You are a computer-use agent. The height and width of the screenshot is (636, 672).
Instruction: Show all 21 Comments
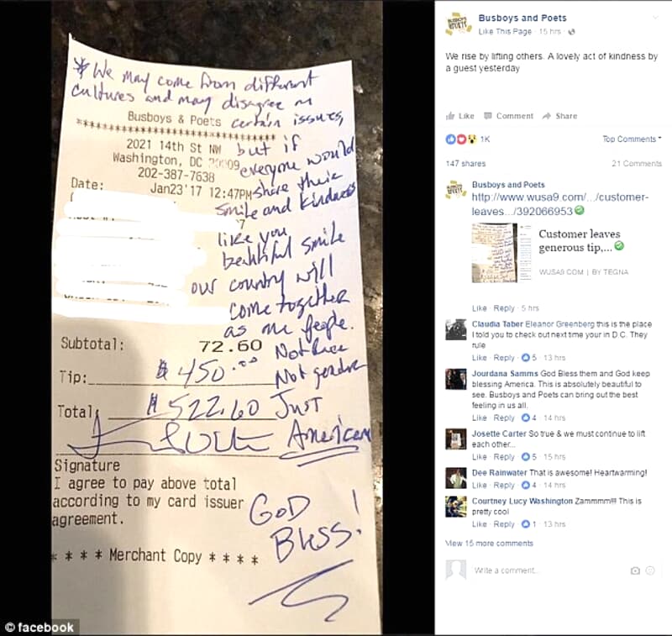click(637, 163)
